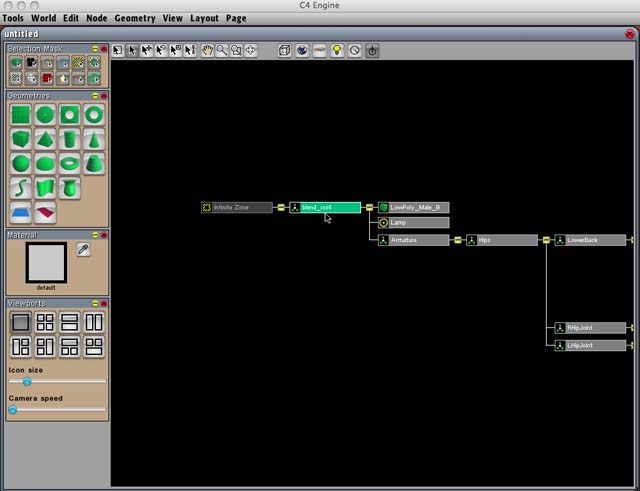Adjust the Icon size slider
Screen dimensions: 640x491
pyautogui.click(x=27, y=382)
